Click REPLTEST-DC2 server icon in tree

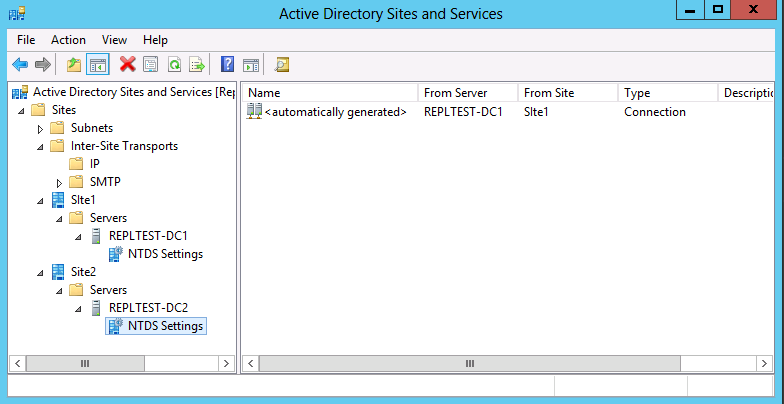(x=96, y=308)
